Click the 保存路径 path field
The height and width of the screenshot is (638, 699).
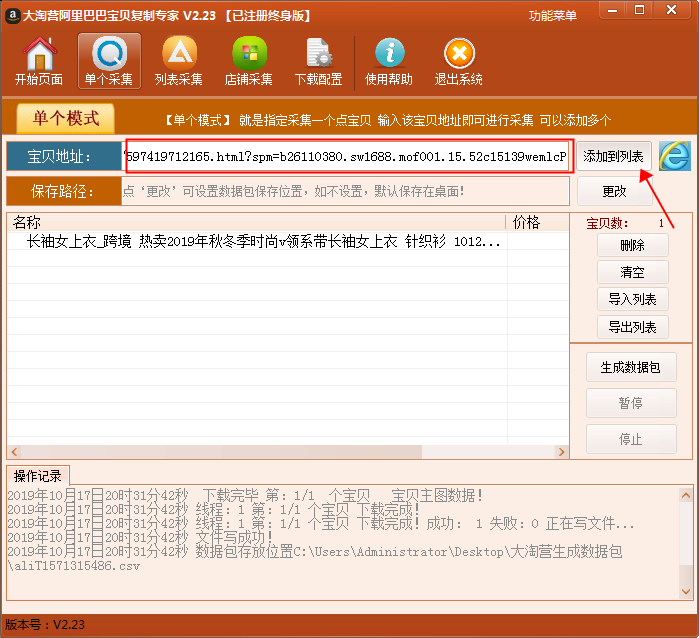click(345, 191)
